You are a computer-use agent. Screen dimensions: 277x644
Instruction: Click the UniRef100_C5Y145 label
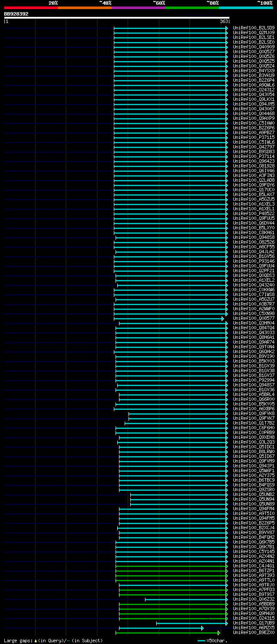click(x=254, y=551)
